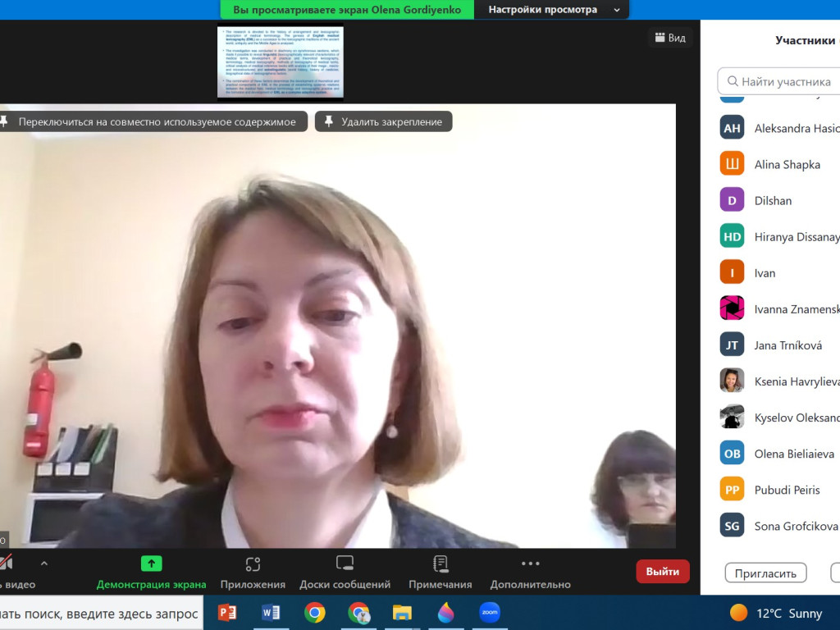Click the Windows taskbar search box
The image size is (840, 630).
tap(101, 613)
